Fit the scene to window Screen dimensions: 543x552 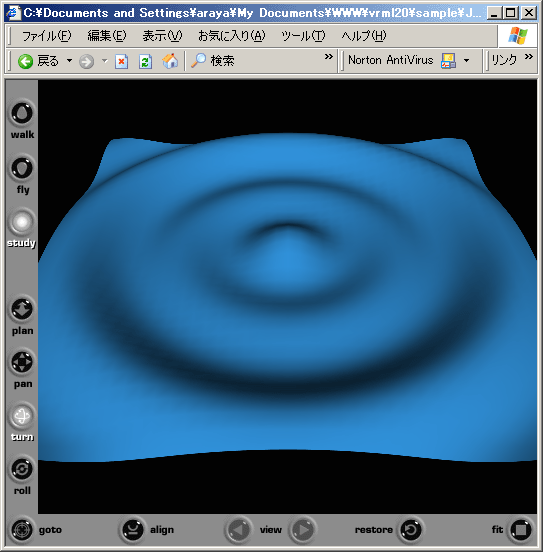click(x=521, y=530)
